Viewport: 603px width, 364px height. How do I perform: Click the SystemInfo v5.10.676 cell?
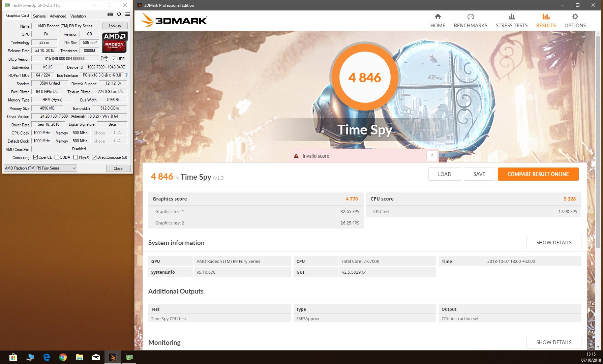tap(242, 272)
